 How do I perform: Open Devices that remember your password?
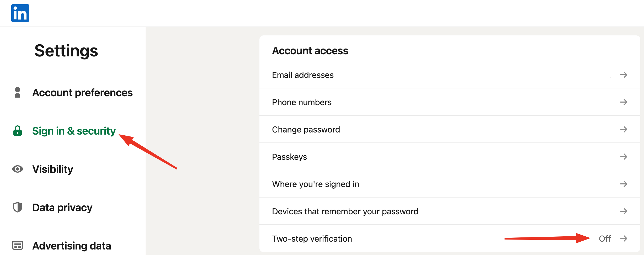tap(450, 211)
